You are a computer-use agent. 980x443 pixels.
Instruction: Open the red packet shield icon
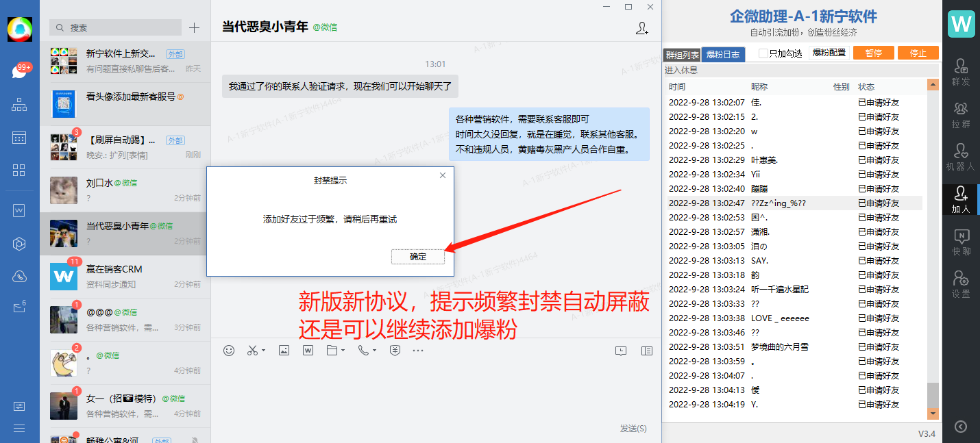(395, 350)
